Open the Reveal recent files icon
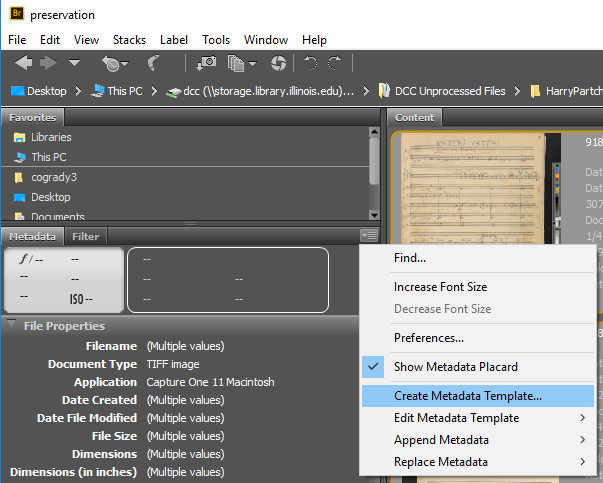The height and width of the screenshot is (483, 603). point(111,63)
